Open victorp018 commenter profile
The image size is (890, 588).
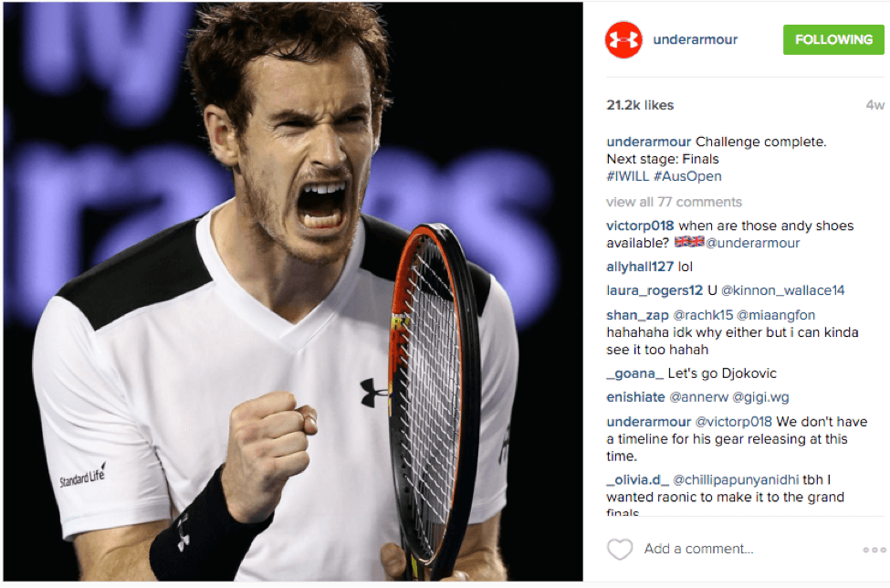(x=640, y=226)
